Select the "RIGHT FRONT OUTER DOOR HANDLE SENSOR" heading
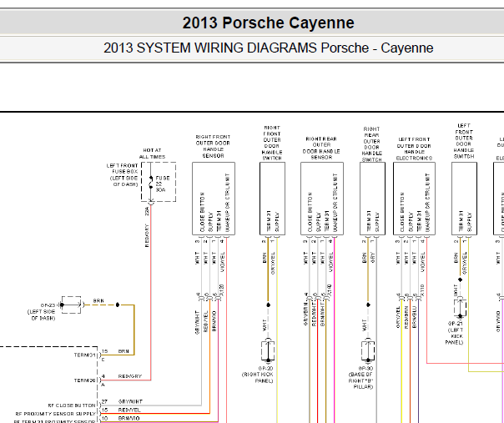The width and height of the screenshot is (504, 423). [213, 146]
